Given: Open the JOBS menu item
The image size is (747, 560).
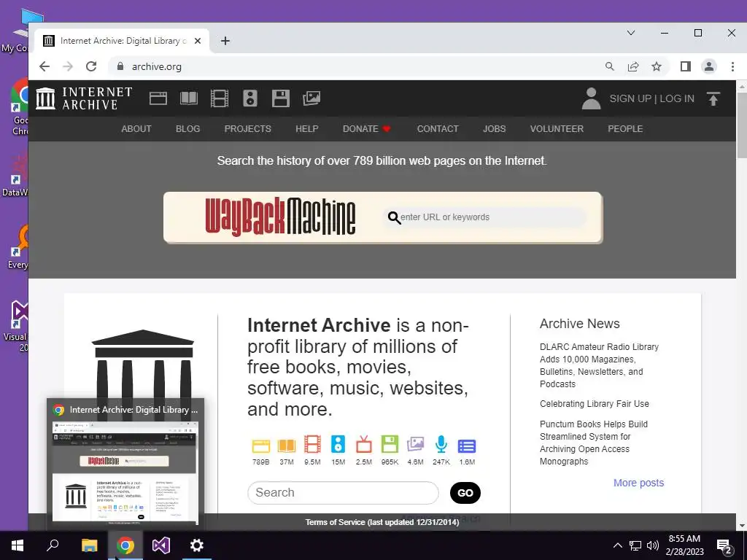Looking at the screenshot, I should click(x=495, y=128).
